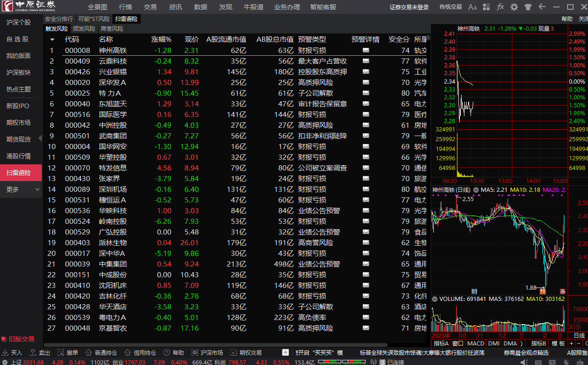This screenshot has height=365, width=588.
Task: Open alert envelope for 东旭蓝天
Action: click(366, 104)
